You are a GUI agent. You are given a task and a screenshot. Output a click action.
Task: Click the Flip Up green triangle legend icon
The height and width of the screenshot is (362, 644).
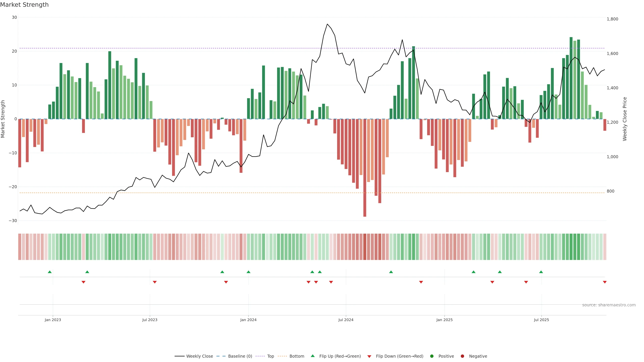click(312, 356)
